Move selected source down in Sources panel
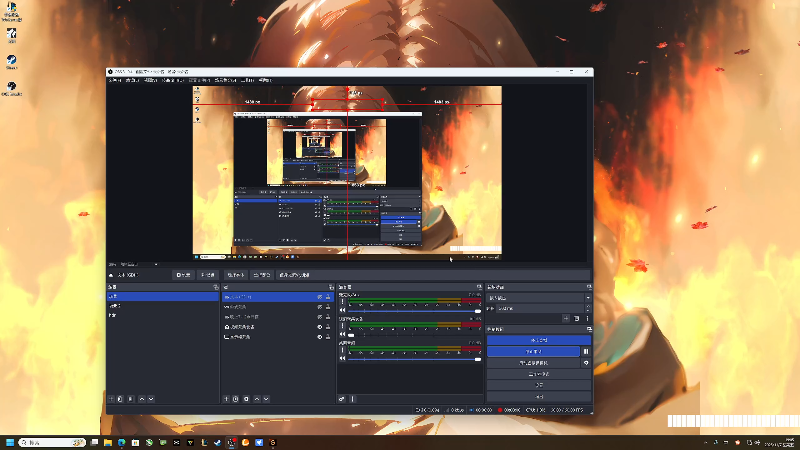The height and width of the screenshot is (450, 800). pyautogui.click(x=266, y=399)
